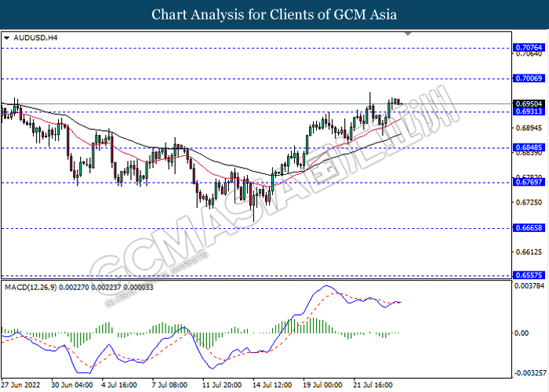Open the AUDUSD,H4 symbol dropdown arrow

[6, 38]
